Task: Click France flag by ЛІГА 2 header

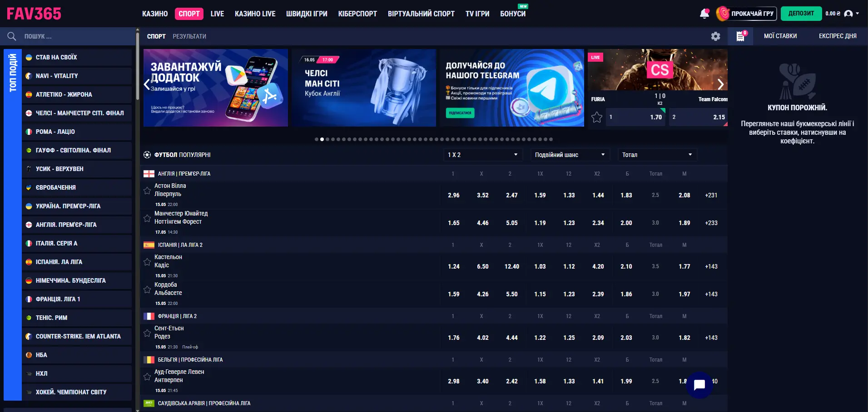Action: click(x=149, y=316)
